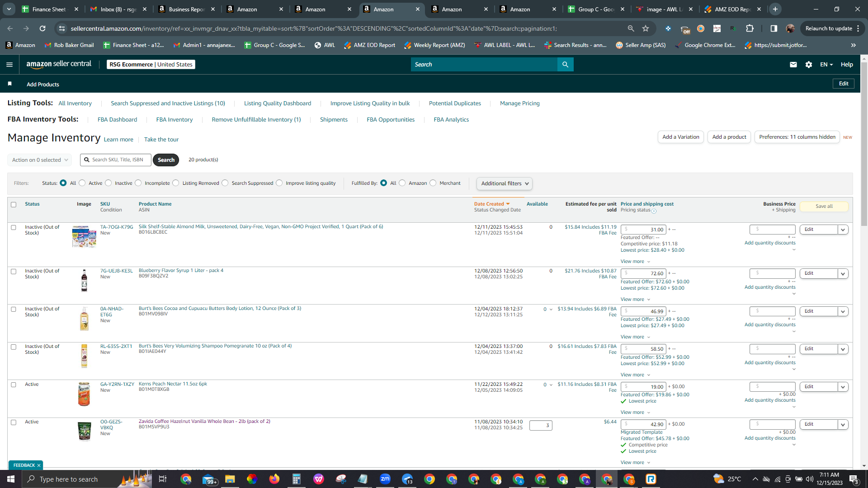The width and height of the screenshot is (868, 488).
Task: Switch to the AMZ EOD Report tab
Action: pyautogui.click(x=733, y=9)
